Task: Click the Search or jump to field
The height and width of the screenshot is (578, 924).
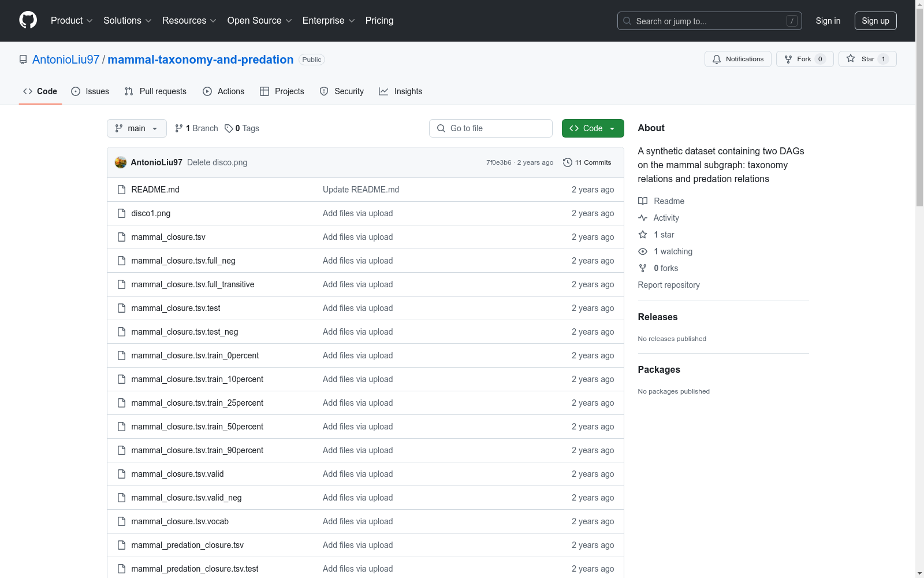Action: [710, 21]
